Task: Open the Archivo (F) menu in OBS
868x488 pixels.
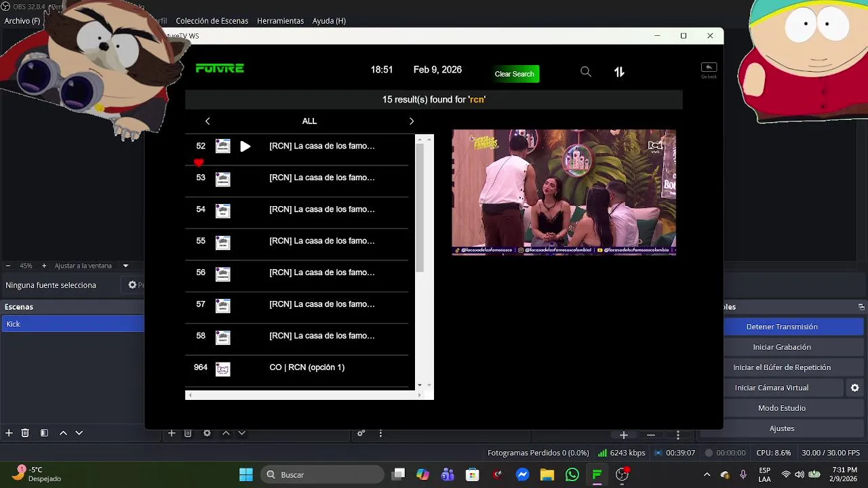Action: coord(22,21)
